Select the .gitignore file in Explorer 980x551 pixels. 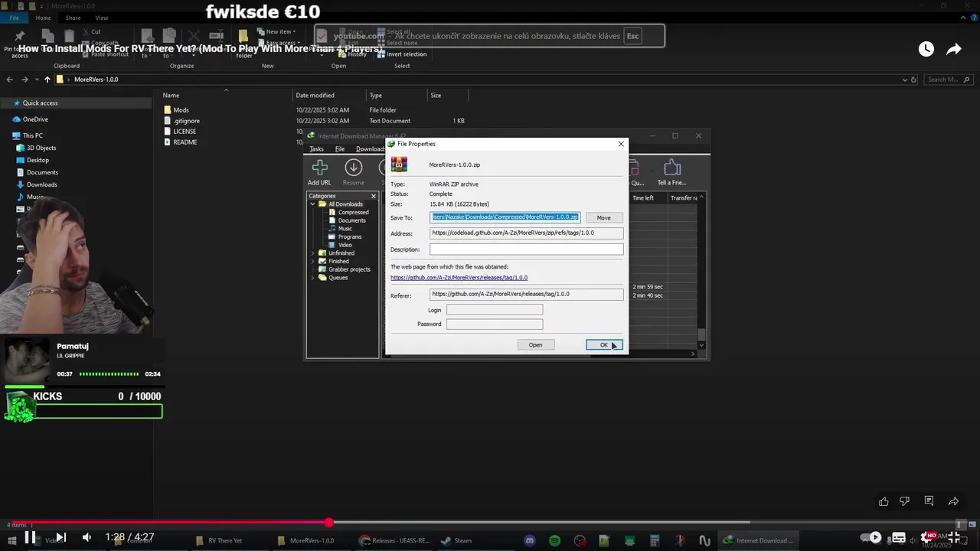pyautogui.click(x=182, y=121)
